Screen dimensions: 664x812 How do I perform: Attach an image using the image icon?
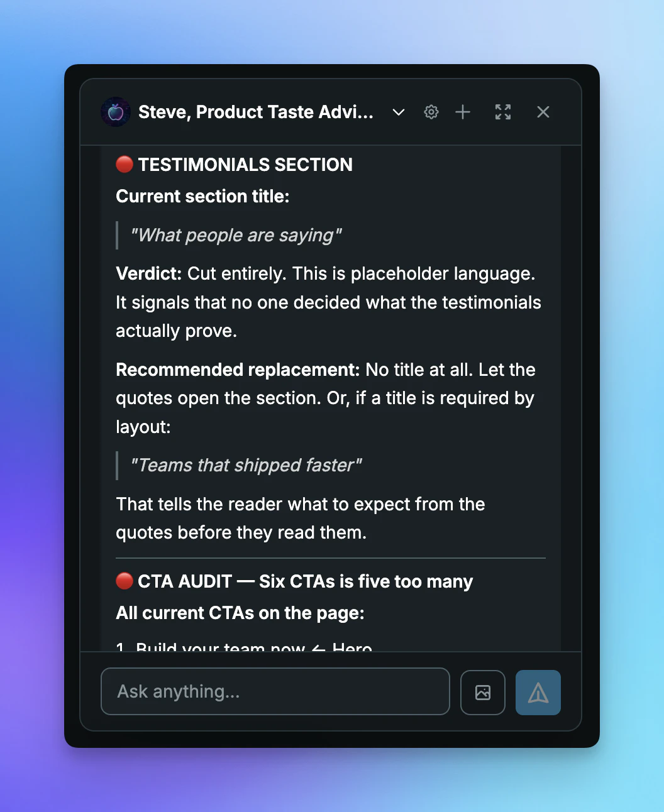tap(482, 692)
